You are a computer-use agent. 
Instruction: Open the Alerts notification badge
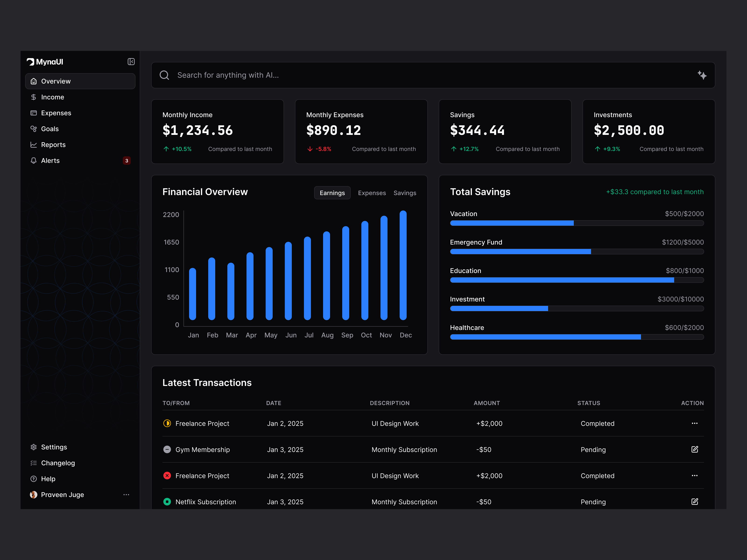(127, 161)
